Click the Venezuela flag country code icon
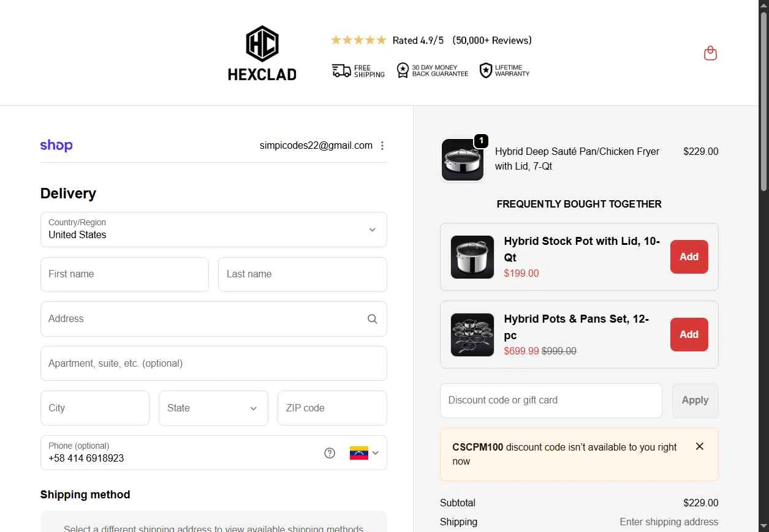769x532 pixels. [359, 453]
